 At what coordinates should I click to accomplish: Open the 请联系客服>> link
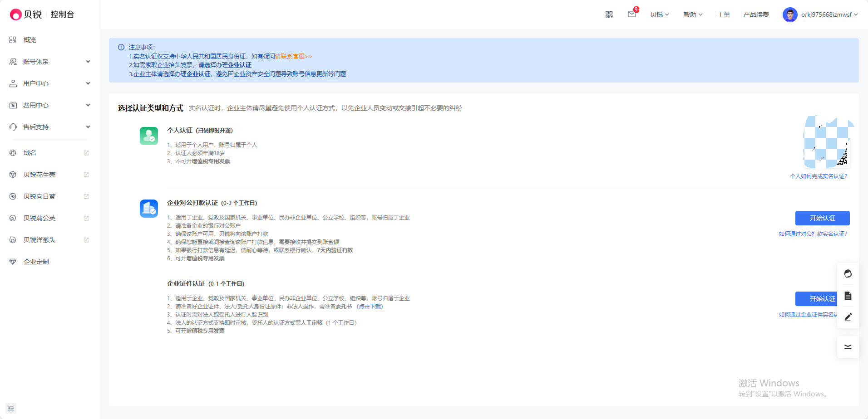pos(293,56)
